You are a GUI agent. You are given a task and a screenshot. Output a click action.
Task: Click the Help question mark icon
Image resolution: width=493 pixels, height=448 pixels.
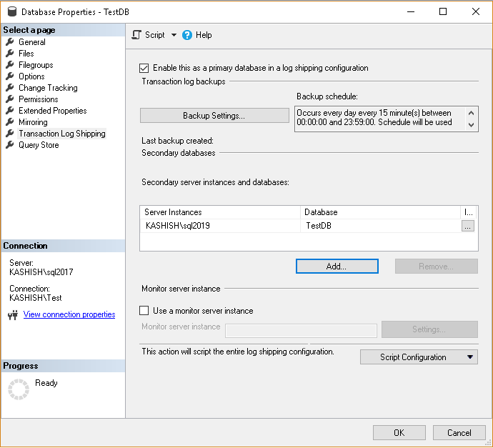tap(187, 35)
